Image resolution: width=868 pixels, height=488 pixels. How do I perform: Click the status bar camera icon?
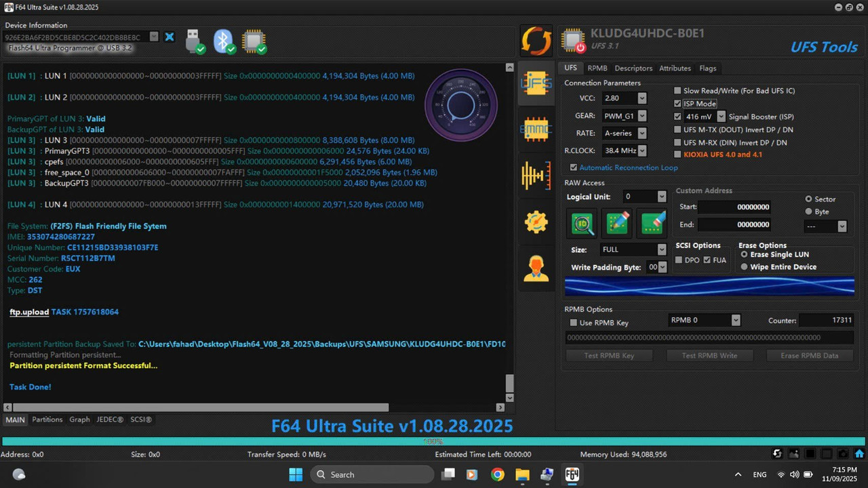pos(843,454)
